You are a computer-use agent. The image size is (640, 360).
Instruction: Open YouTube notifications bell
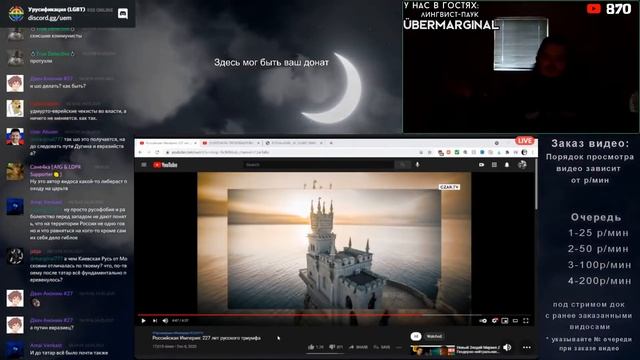(x=507, y=165)
